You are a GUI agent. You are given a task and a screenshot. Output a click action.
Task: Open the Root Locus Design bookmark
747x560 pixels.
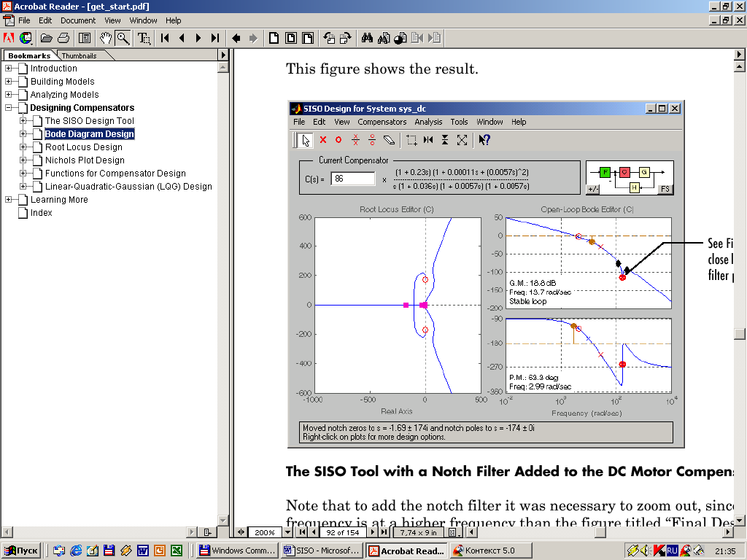[83, 147]
